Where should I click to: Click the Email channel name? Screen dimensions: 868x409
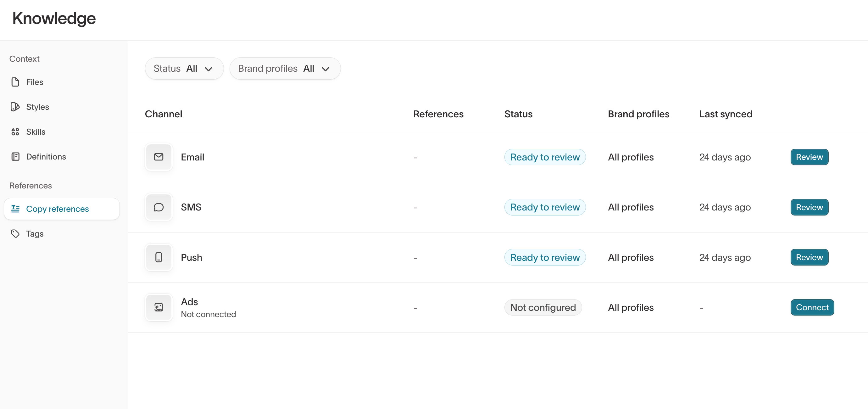(192, 157)
